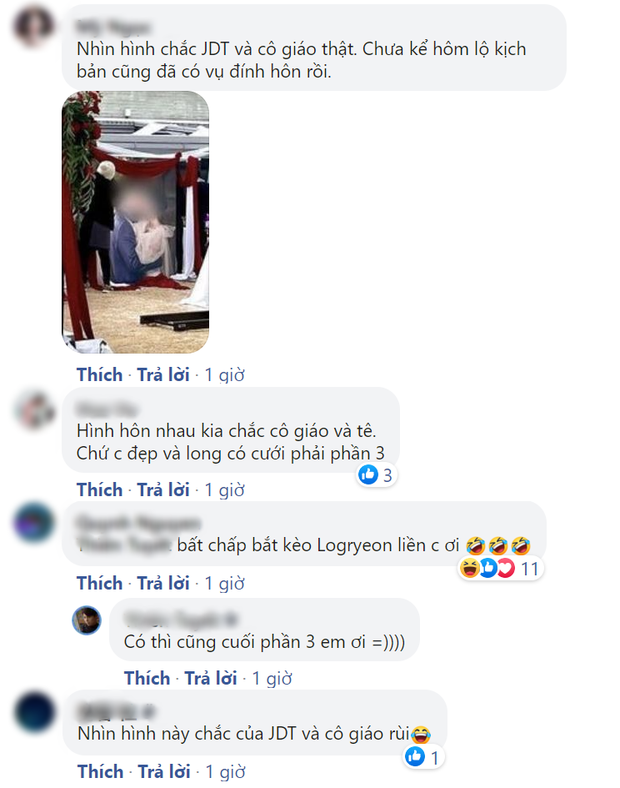Click the tagged name before "bất chấp bắt kèo"

pyautogui.click(x=124, y=545)
